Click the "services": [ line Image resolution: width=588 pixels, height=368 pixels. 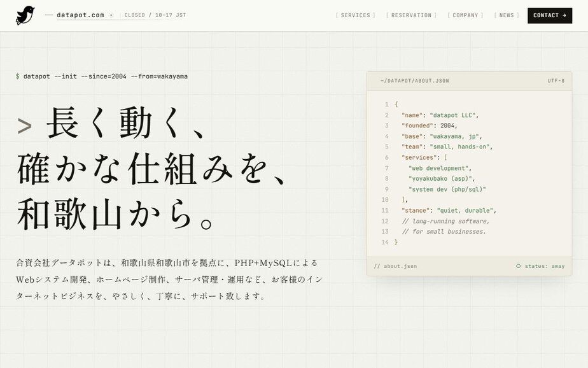tap(424, 157)
